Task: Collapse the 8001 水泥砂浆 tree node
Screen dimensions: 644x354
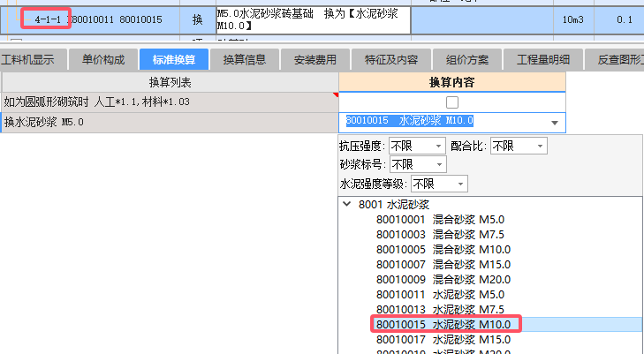Action: (x=346, y=204)
